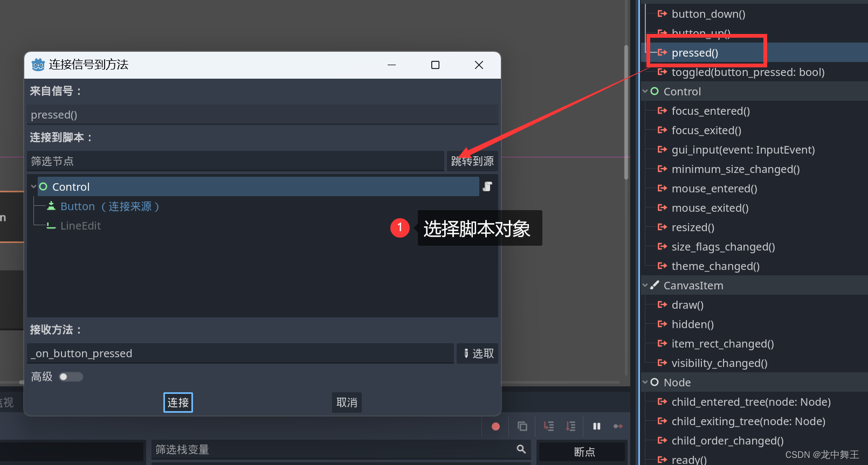Image resolution: width=868 pixels, height=465 pixels.
Task: Click the pressed() source signal field in the dialog
Action: [x=262, y=115]
